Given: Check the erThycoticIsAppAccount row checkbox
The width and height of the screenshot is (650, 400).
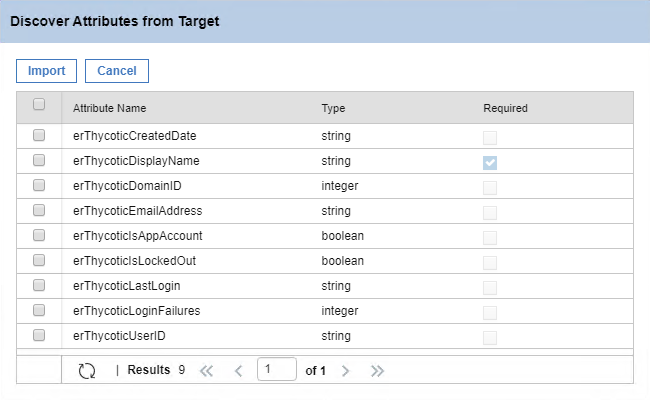Looking at the screenshot, I should [39, 235].
